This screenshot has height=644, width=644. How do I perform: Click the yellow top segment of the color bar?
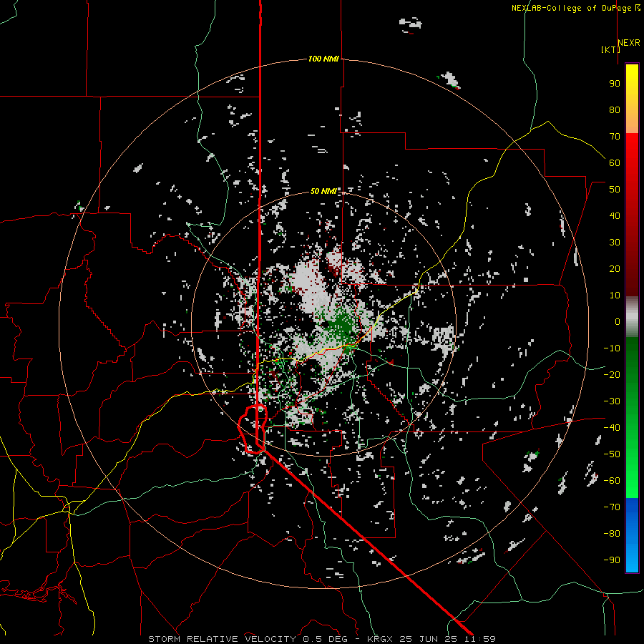632,99
